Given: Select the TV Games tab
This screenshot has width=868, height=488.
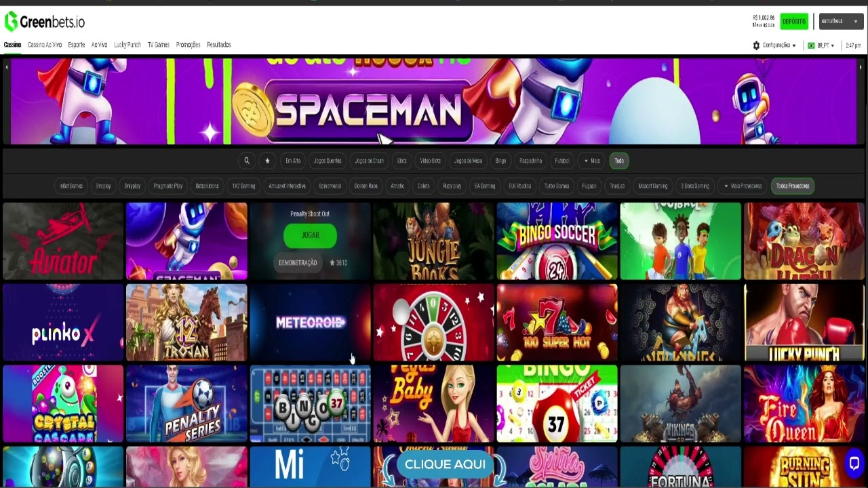Looking at the screenshot, I should [x=159, y=45].
